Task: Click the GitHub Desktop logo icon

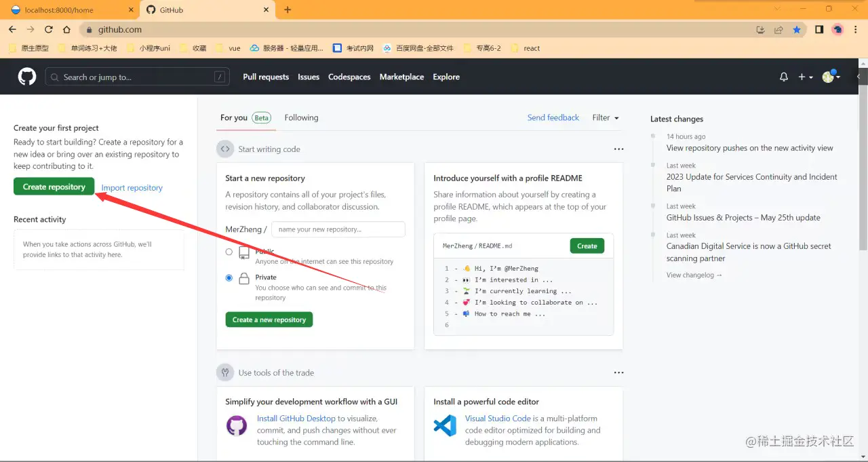Action: (237, 425)
